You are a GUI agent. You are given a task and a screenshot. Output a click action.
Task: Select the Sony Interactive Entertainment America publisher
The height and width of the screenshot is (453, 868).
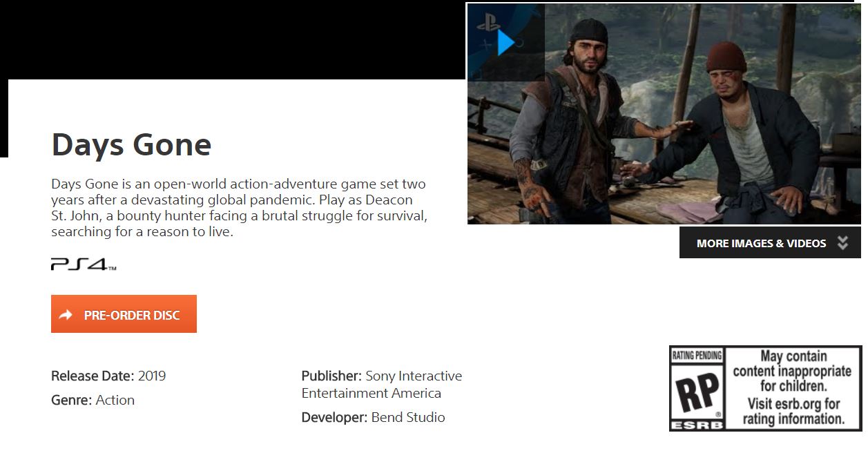[382, 385]
